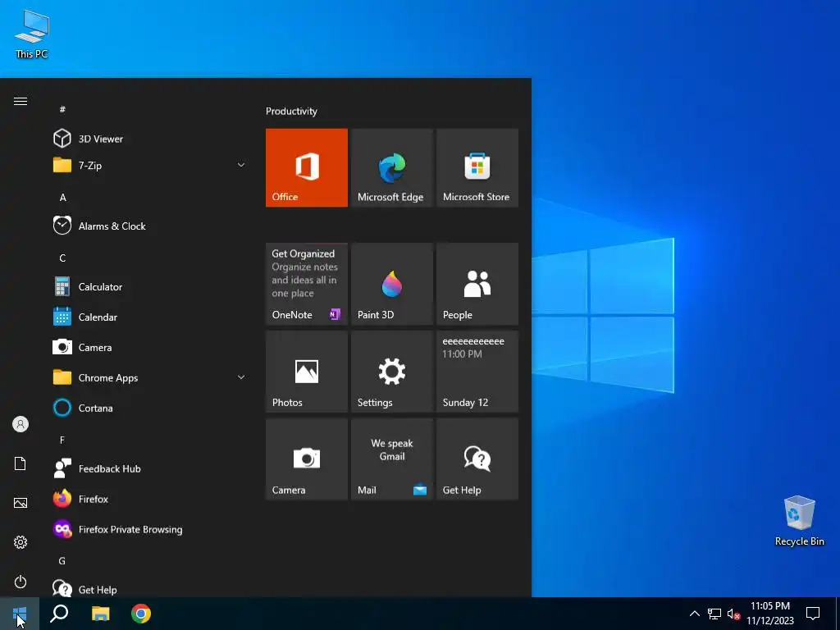Open the 7-Zip folder entry

(x=150, y=166)
